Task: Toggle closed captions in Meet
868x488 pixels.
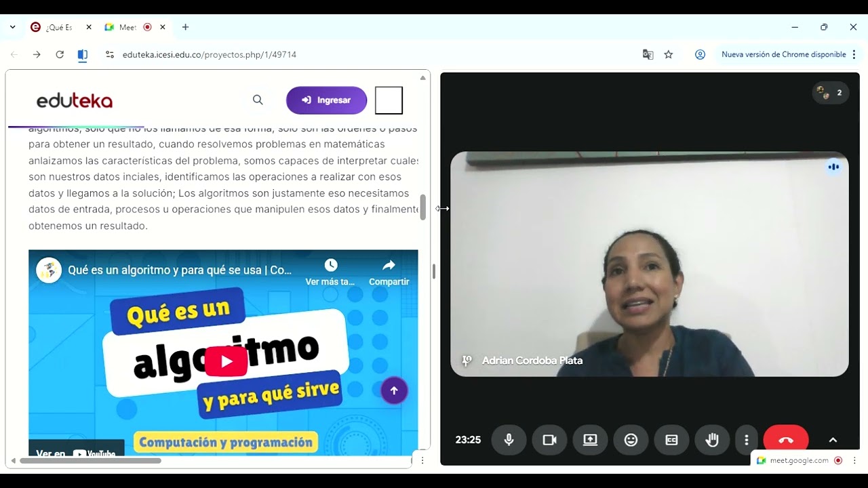Action: click(x=671, y=440)
